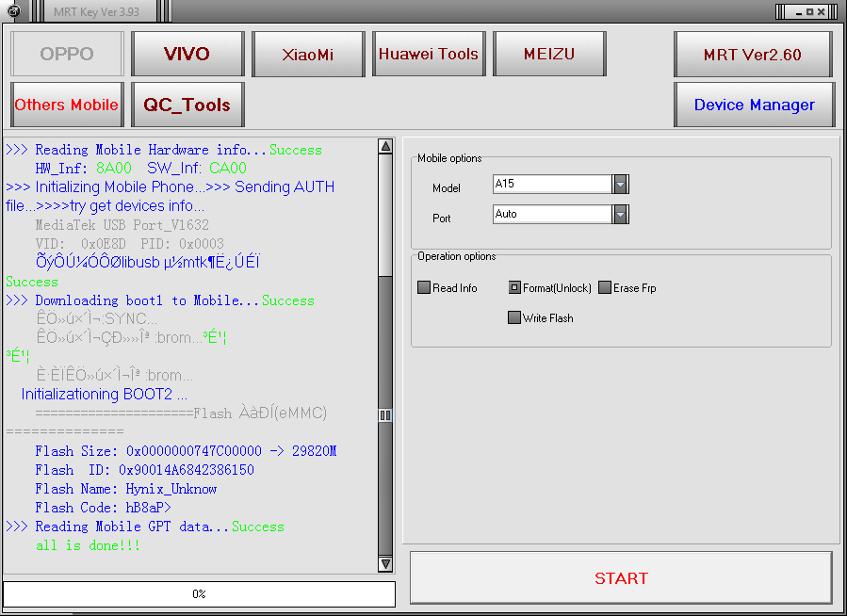Open the Others Mobile section
Viewport: 847px width, 616px height.
(67, 105)
